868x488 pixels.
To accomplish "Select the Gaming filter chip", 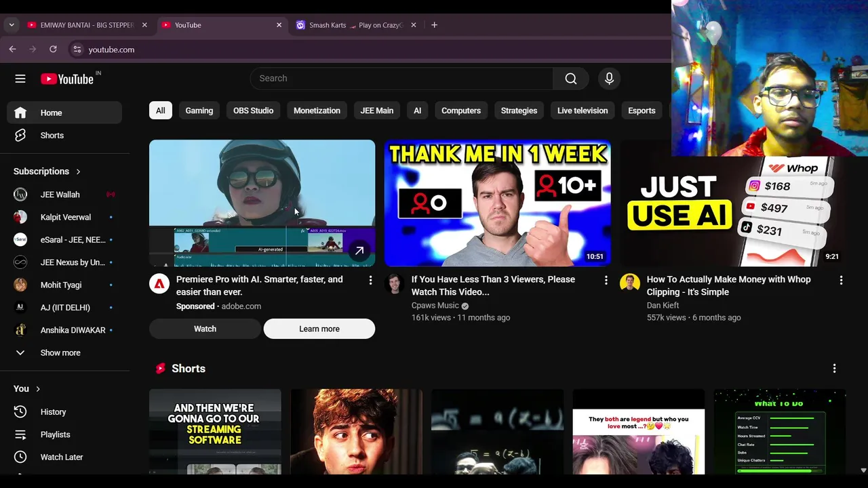I will [199, 110].
